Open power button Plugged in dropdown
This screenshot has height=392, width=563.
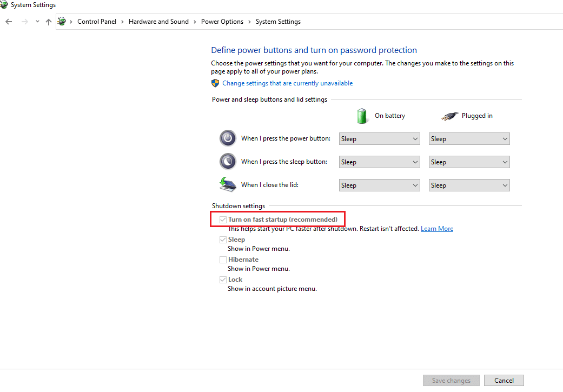click(469, 139)
